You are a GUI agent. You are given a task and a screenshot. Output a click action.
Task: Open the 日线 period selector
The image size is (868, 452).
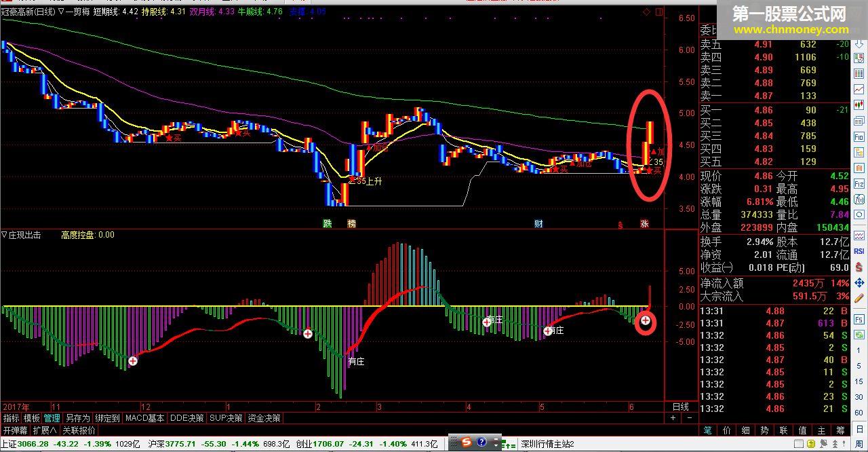tap(680, 407)
